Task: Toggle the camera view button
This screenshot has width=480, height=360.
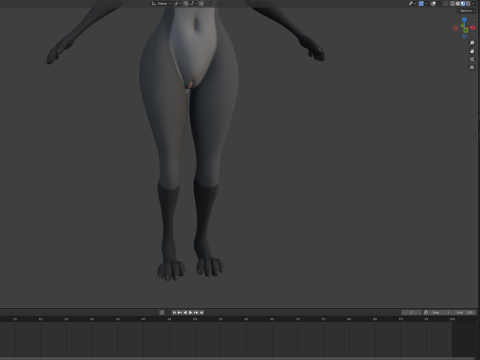Action: [x=472, y=59]
